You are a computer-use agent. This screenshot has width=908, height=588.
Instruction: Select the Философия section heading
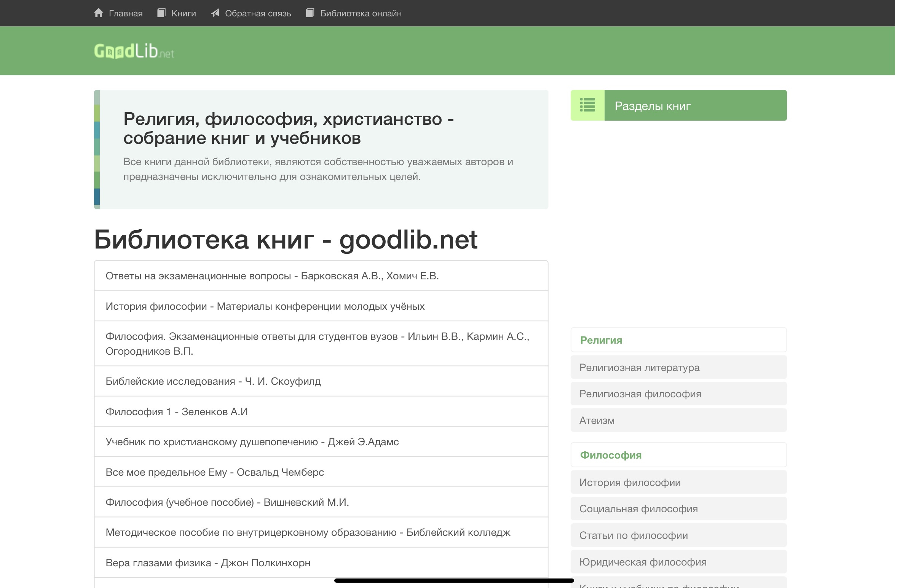click(x=679, y=455)
